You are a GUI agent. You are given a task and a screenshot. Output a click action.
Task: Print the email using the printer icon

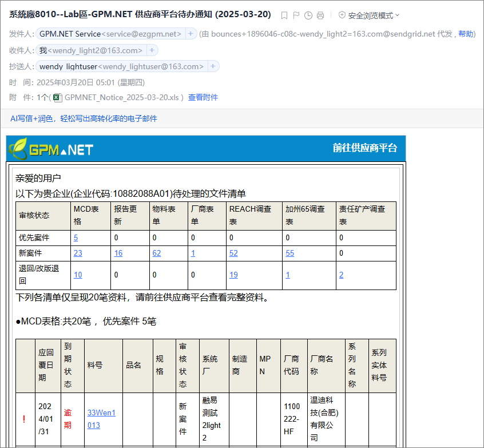(x=320, y=15)
